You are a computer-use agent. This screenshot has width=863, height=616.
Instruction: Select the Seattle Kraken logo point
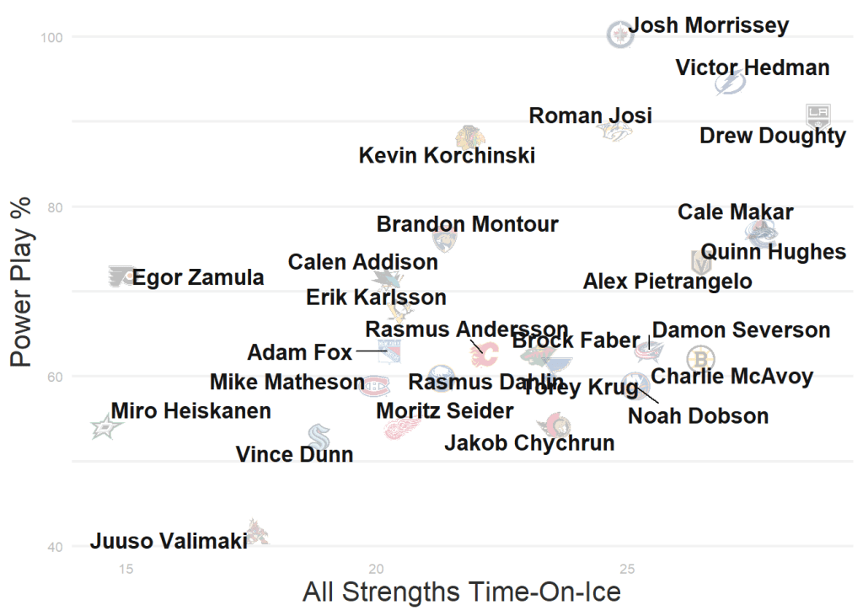coord(319,436)
